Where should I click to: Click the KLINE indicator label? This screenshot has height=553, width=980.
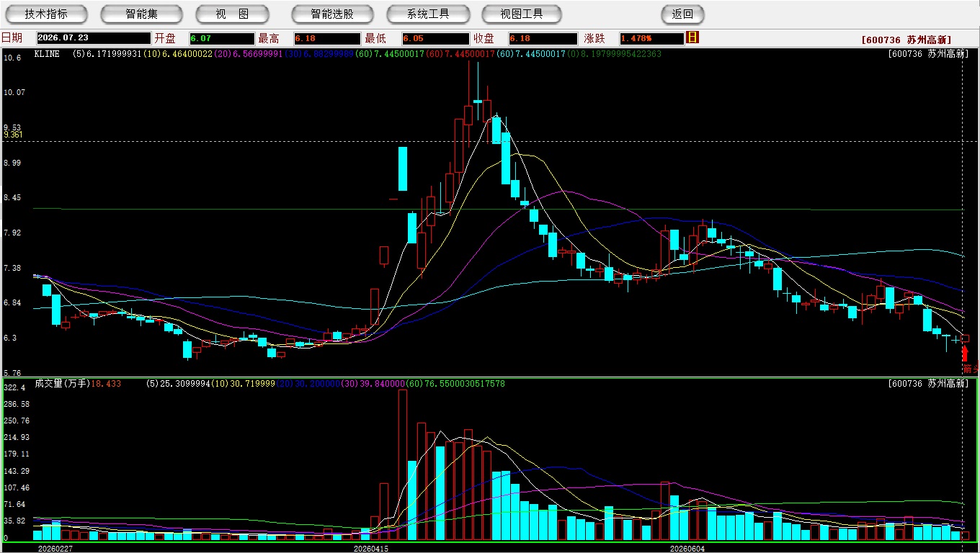[47, 54]
